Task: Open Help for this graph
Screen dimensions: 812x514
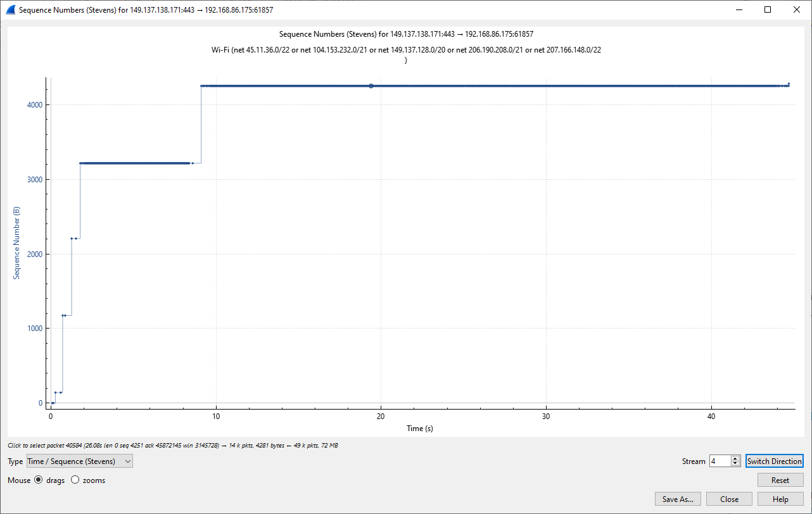Action: [x=780, y=499]
